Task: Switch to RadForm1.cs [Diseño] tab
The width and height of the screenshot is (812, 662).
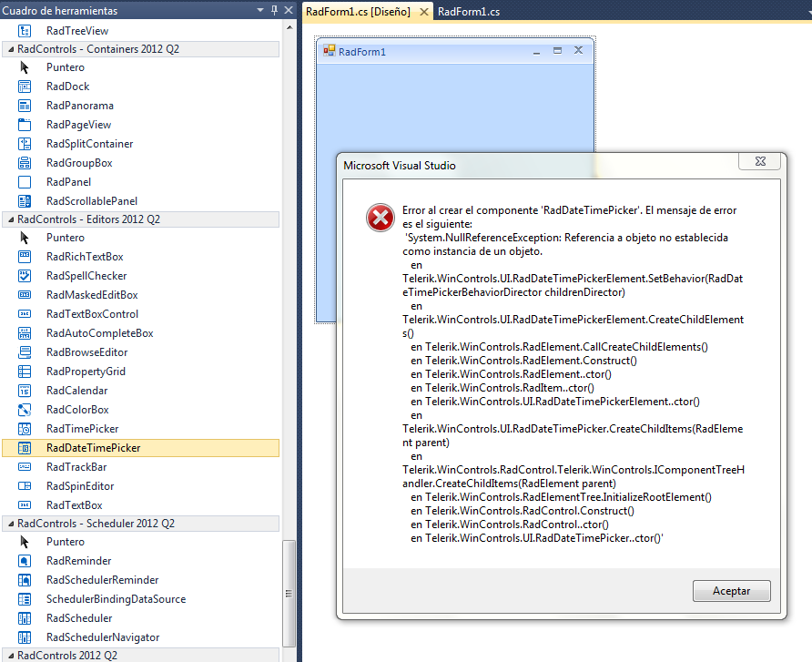Action: pos(358,12)
